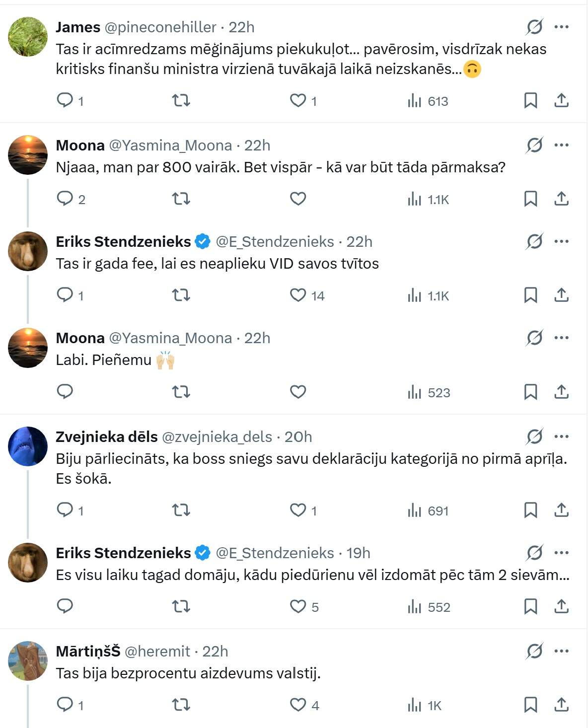Share MārtiņšŠ's bezprocentu aizdevums tweet
Screen dimensions: 588x728
(x=561, y=705)
